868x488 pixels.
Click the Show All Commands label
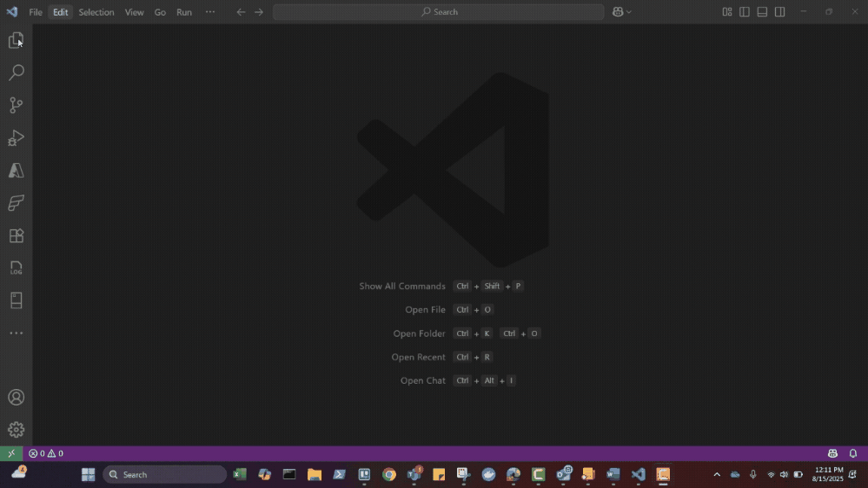[x=402, y=286]
